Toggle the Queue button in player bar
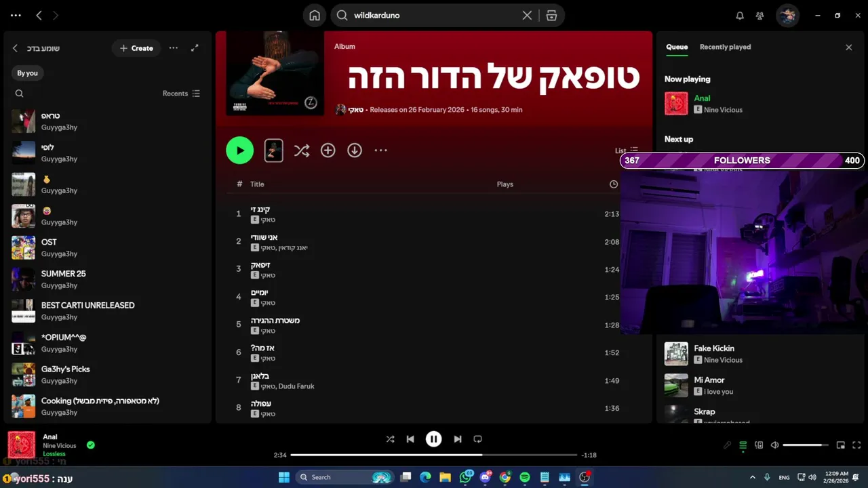 (x=743, y=445)
